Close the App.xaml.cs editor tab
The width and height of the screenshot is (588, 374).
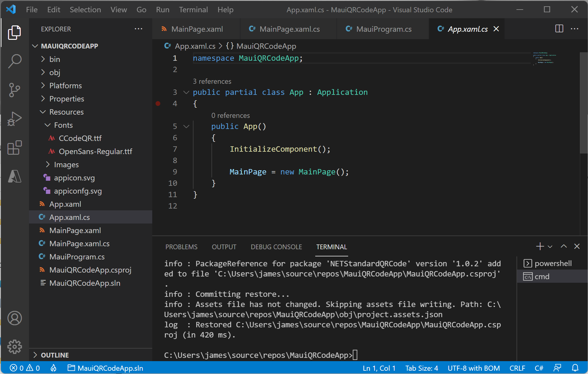(496, 29)
